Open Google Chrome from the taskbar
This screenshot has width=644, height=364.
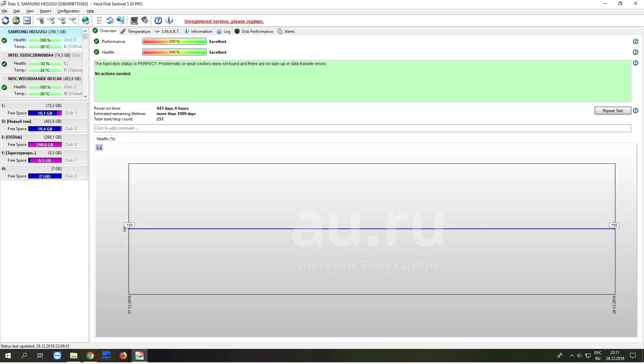(90, 356)
